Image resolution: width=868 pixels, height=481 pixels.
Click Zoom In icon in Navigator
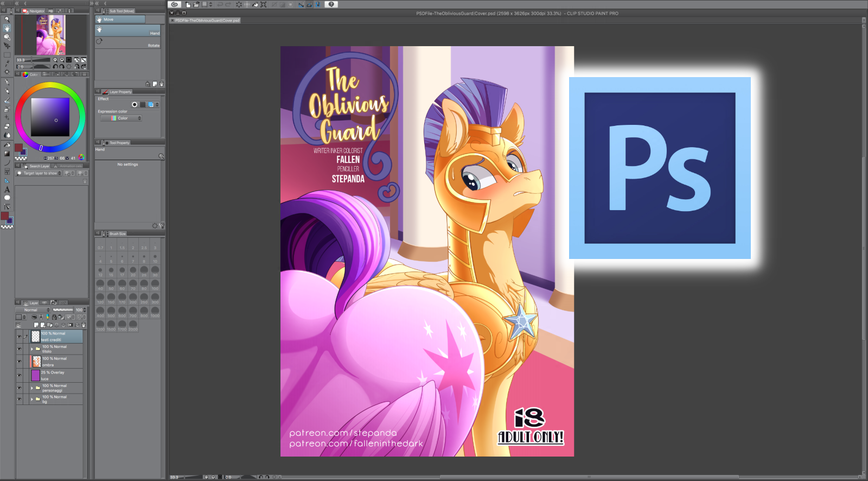62,60
